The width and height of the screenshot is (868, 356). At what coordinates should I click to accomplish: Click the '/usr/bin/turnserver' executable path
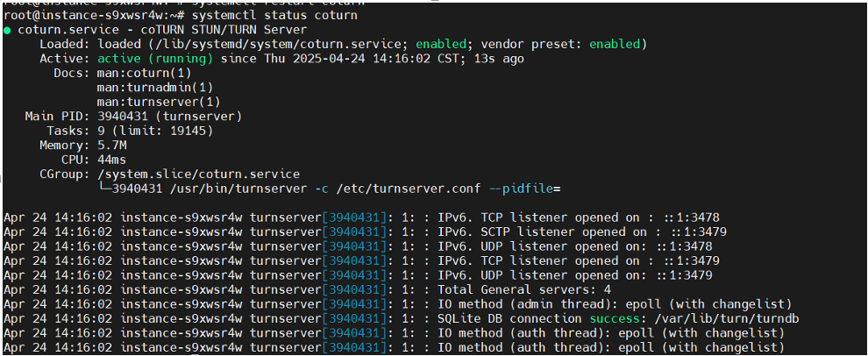pos(238,189)
